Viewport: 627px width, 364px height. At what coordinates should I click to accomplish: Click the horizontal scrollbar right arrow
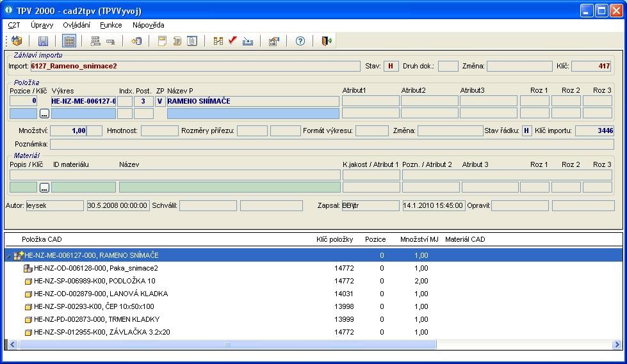point(617,344)
